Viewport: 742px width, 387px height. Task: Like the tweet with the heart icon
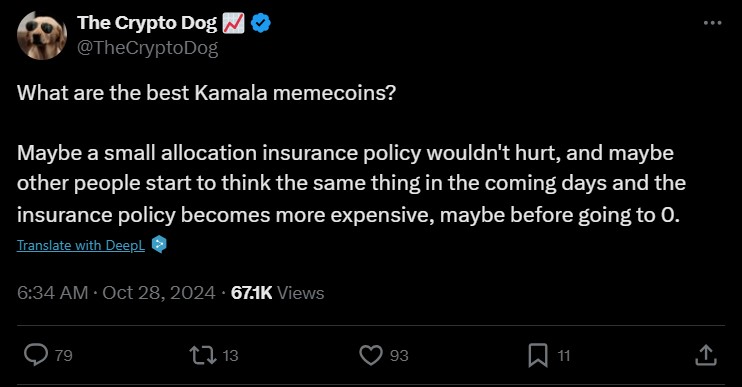pyautogui.click(x=371, y=355)
